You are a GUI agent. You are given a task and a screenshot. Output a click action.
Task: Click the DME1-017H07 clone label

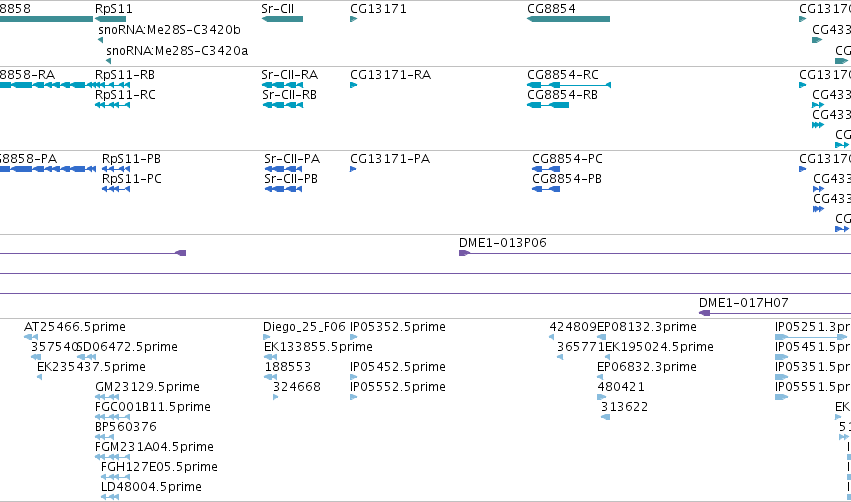click(744, 303)
